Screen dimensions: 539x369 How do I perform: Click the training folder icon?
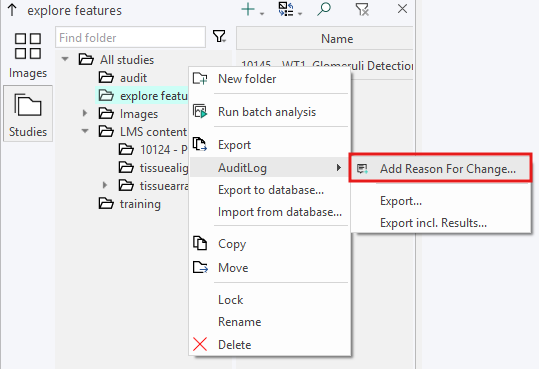point(106,203)
